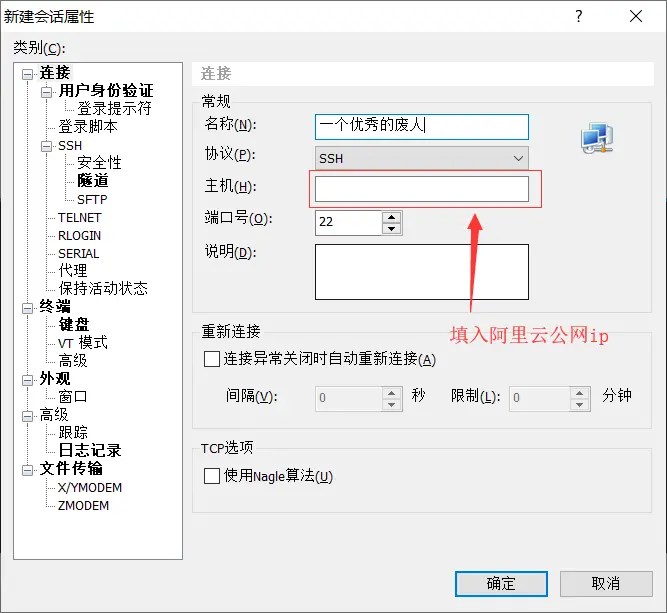This screenshot has height=613, width=667.
Task: Select 日志记录 tree item
Action: (x=90, y=450)
